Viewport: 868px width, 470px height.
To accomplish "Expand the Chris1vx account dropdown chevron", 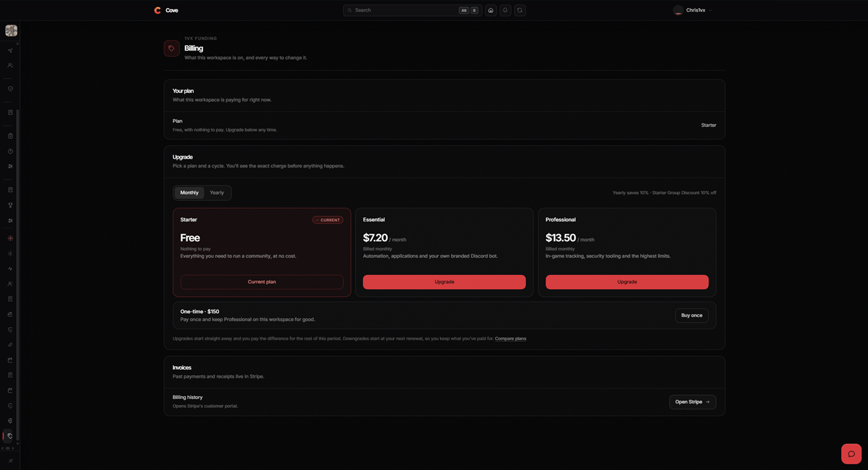I will [x=710, y=10].
